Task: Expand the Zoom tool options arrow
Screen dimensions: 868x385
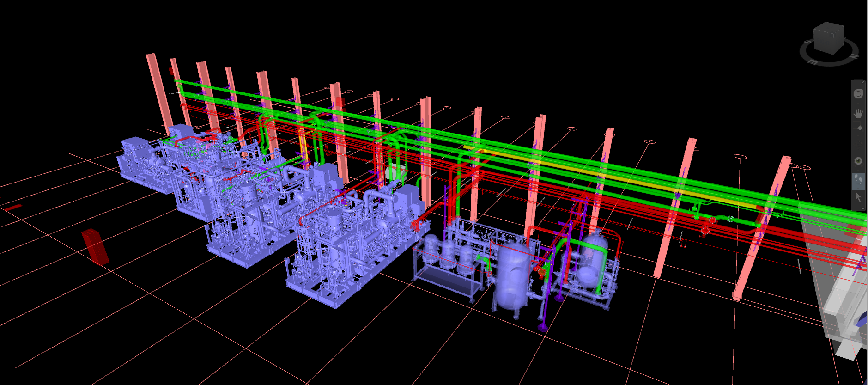Action: point(858,136)
